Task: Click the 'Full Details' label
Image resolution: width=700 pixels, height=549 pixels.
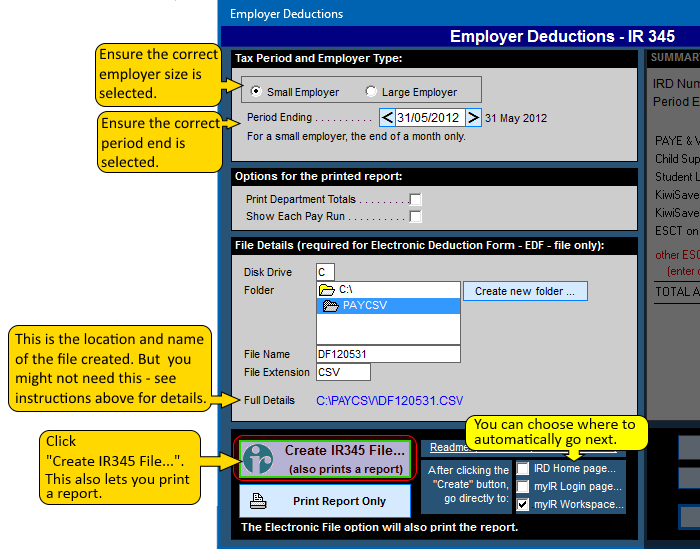Action: coord(269,400)
